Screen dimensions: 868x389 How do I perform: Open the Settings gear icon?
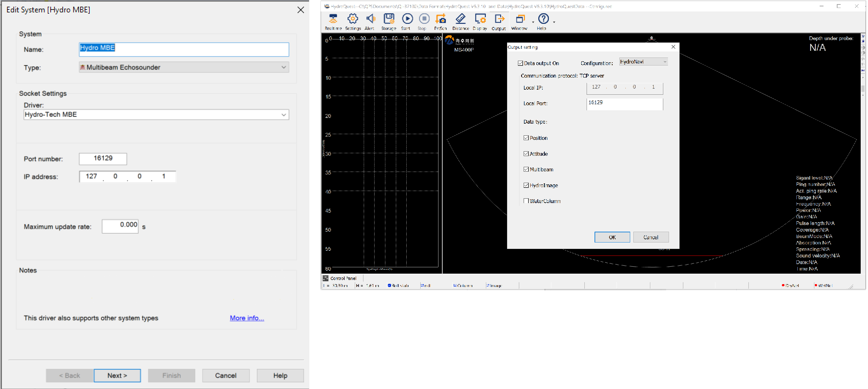pyautogui.click(x=353, y=21)
